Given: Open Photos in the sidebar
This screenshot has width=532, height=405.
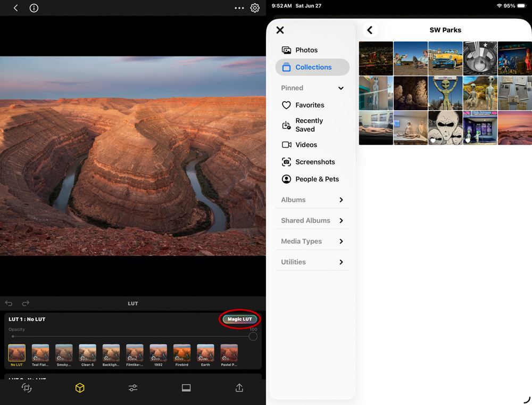Looking at the screenshot, I should (x=312, y=50).
